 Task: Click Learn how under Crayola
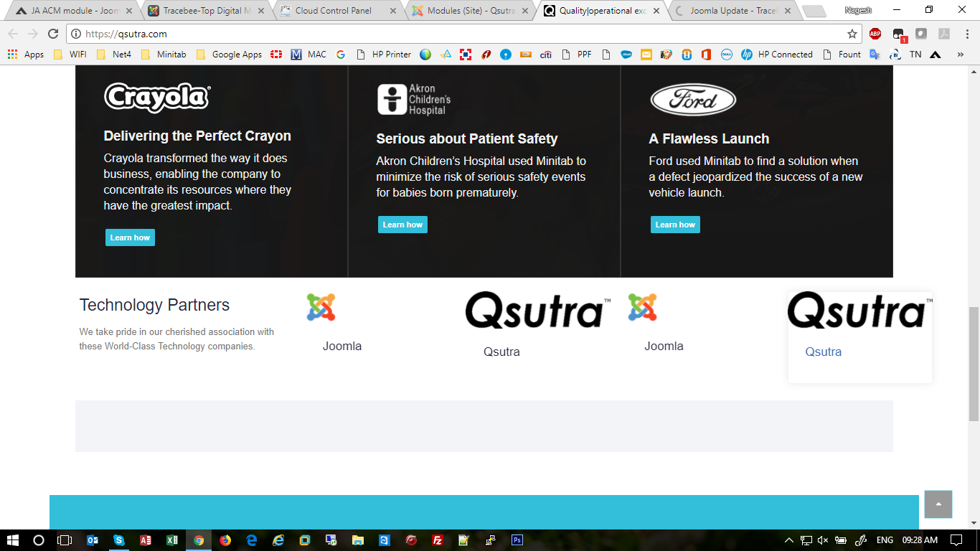point(130,237)
